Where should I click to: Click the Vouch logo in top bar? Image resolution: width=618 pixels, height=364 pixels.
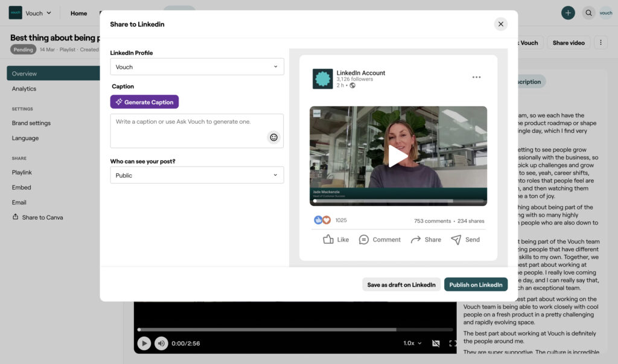(15, 13)
